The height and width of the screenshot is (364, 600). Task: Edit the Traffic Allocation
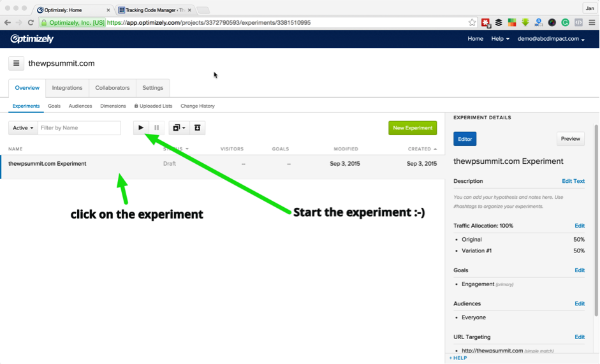click(x=580, y=226)
